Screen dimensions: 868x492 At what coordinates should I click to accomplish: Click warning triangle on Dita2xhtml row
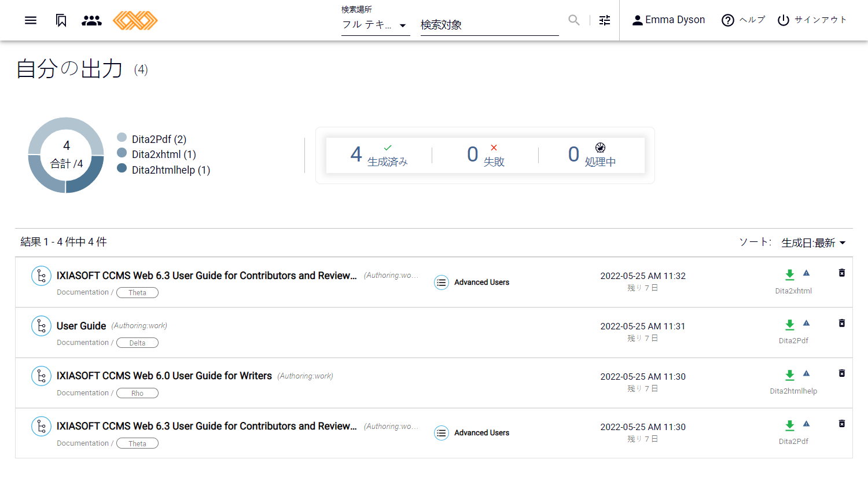click(806, 273)
